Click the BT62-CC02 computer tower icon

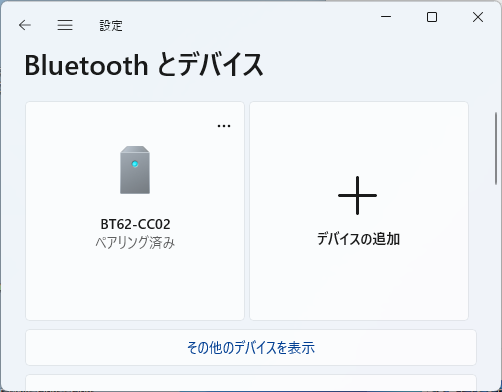(135, 170)
